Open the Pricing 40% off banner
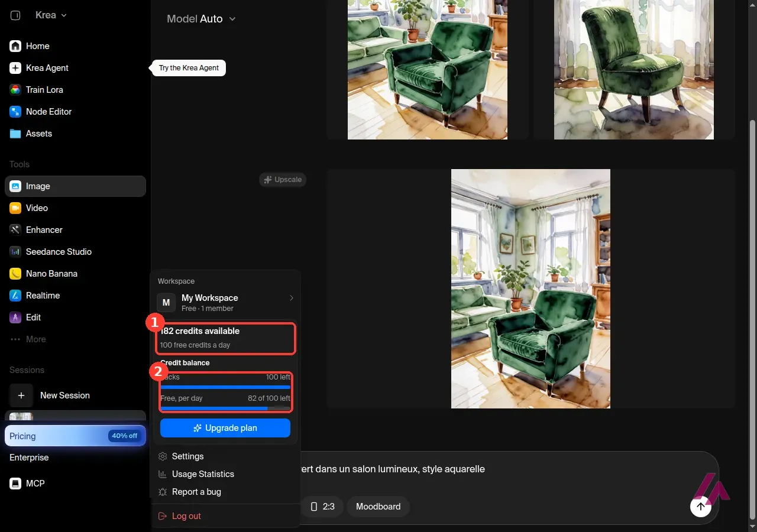The image size is (757, 532). pos(75,436)
